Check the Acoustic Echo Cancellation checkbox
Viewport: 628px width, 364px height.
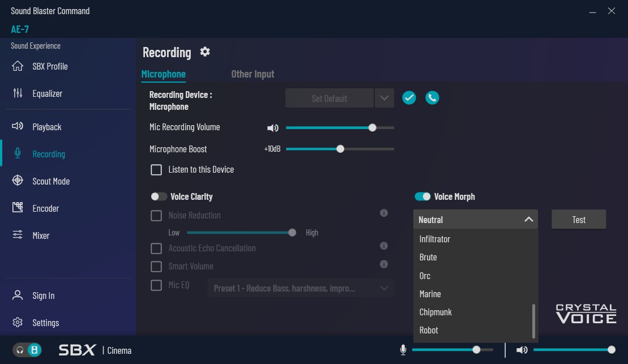point(156,249)
